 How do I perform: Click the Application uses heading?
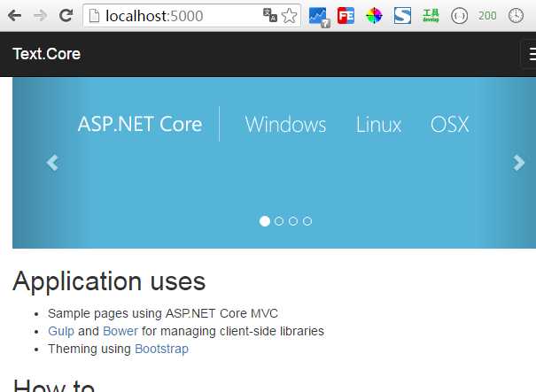click(x=109, y=282)
